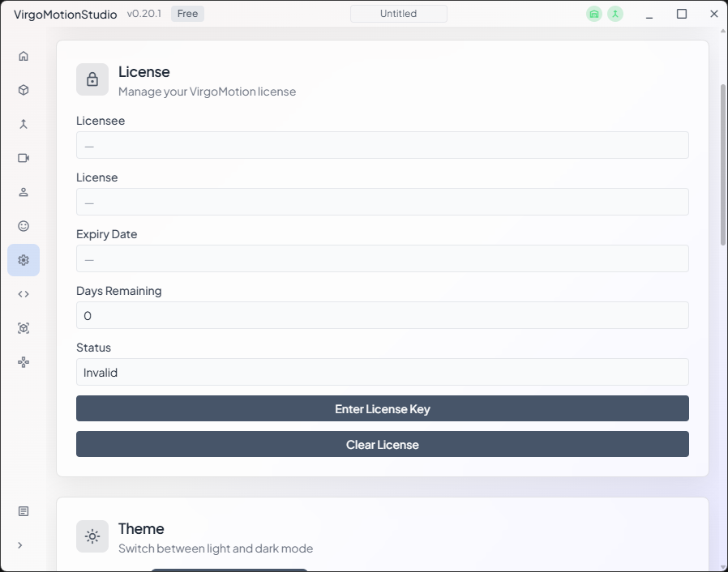
Task: Click the 'Switch between light and dark mode' text
Action: [216, 549]
